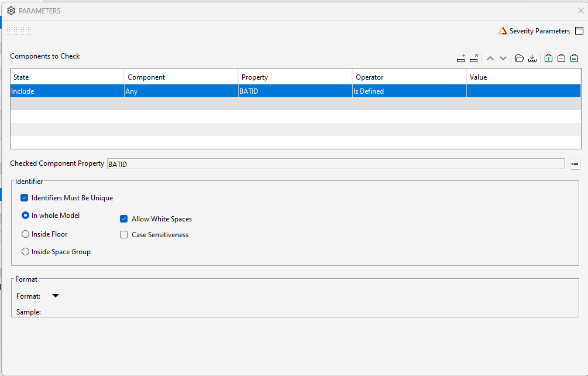Open a saved filter from folder
588x376 pixels.
point(520,58)
